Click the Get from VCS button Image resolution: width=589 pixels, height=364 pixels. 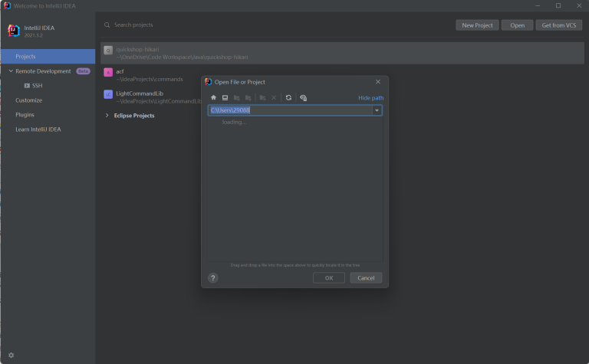[558, 25]
